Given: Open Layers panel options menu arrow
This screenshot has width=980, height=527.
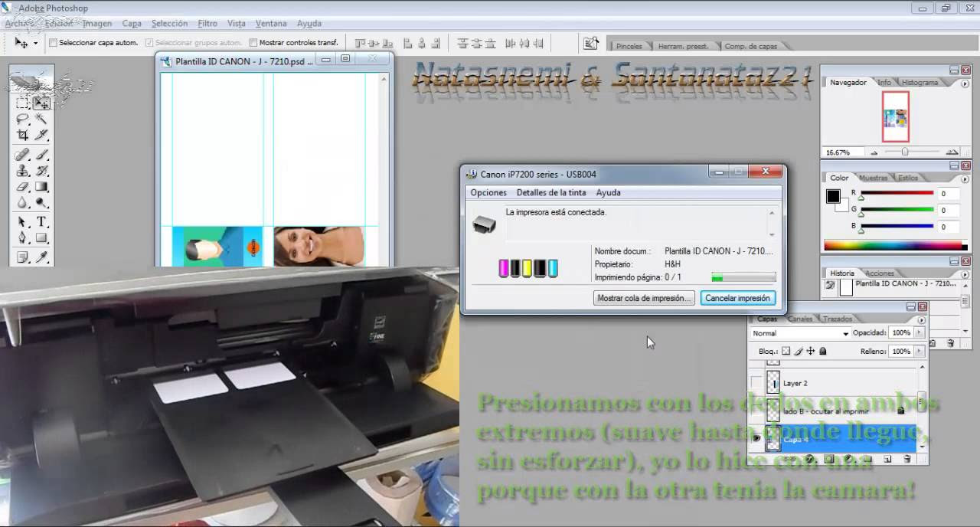Looking at the screenshot, I should click(x=921, y=319).
